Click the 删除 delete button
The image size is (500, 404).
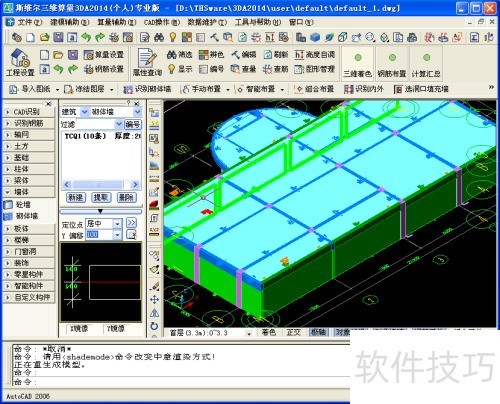coord(126,197)
